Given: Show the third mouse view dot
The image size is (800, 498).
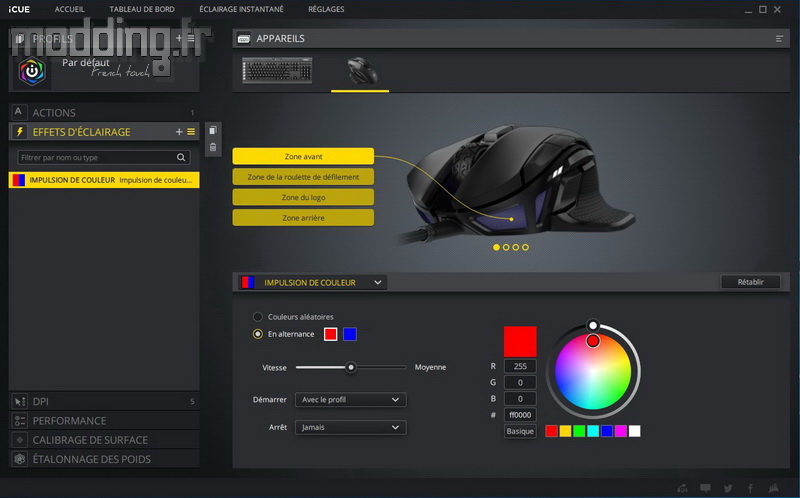Looking at the screenshot, I should pos(516,247).
